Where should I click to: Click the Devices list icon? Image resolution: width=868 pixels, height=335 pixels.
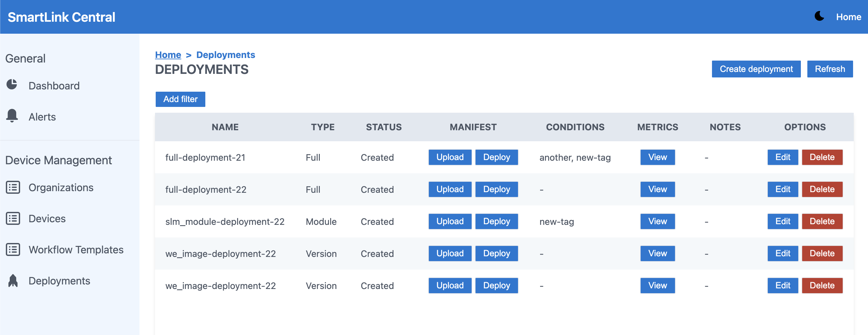click(13, 218)
